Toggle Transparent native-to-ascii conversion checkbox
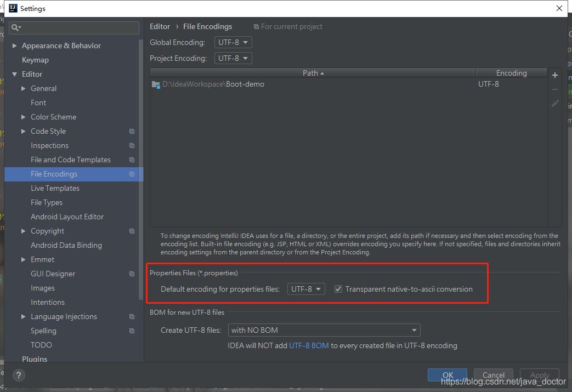572x392 pixels. 338,289
